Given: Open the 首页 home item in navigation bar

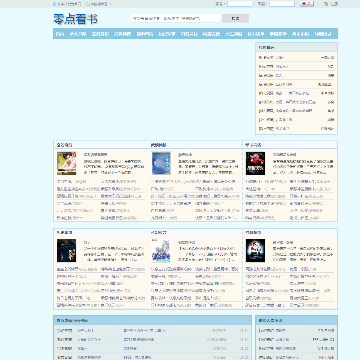Looking at the screenshot, I should 60,34.
